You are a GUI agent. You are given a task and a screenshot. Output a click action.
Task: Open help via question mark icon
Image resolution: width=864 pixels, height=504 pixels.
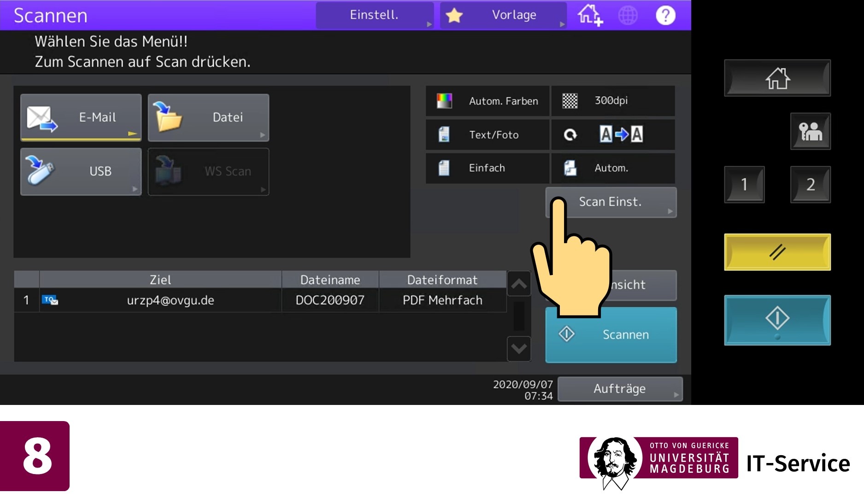tap(665, 15)
